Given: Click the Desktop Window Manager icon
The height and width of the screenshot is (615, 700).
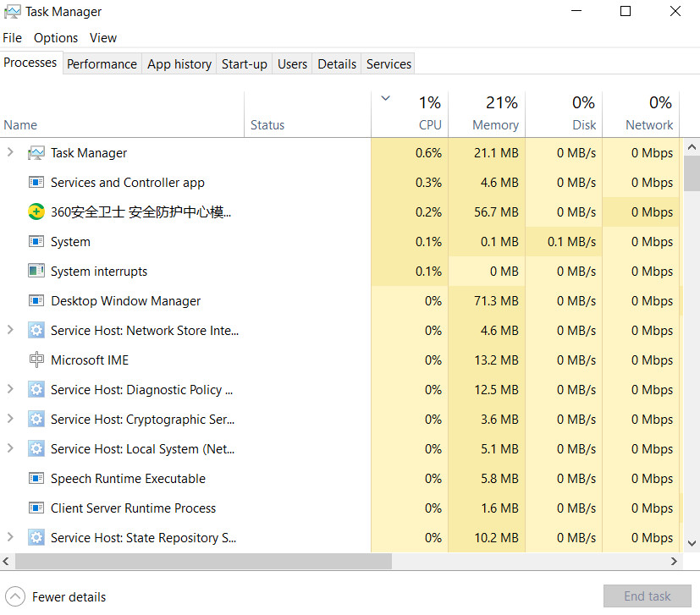Looking at the screenshot, I should pos(36,301).
